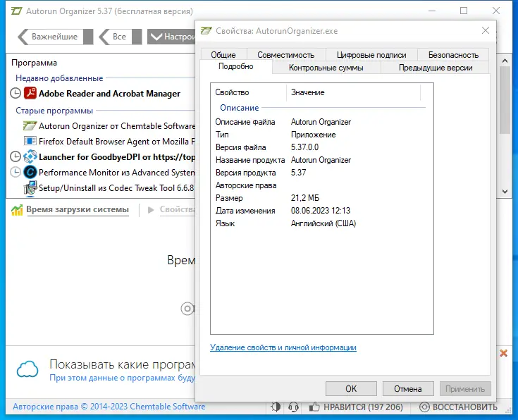518x420 pixels.
Task: Select the Тип value Приложение
Action: pos(313,135)
